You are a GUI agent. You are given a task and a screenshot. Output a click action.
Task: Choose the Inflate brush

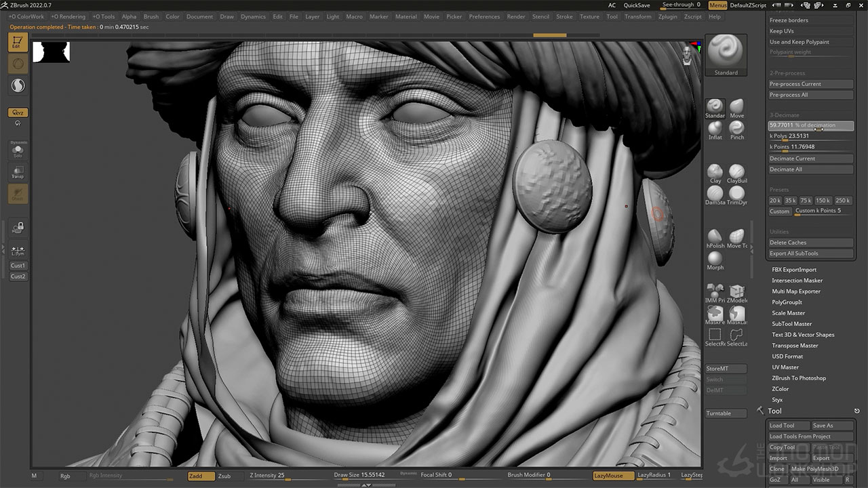[x=715, y=128]
